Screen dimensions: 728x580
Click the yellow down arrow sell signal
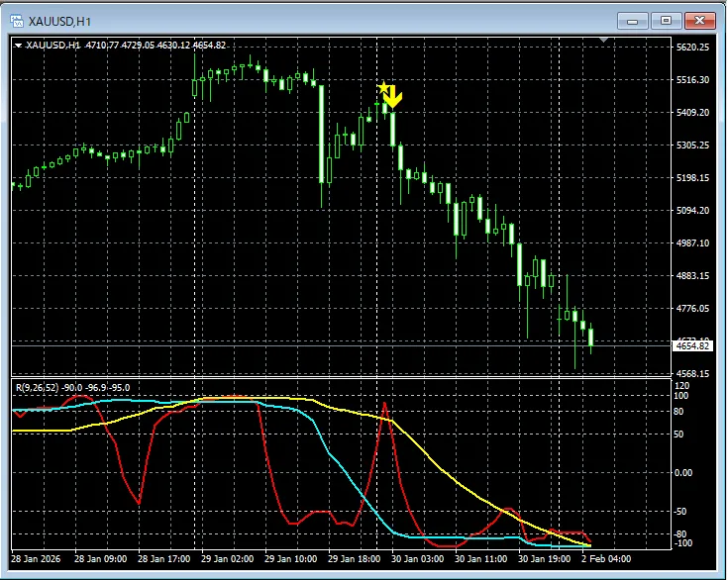[x=393, y=97]
